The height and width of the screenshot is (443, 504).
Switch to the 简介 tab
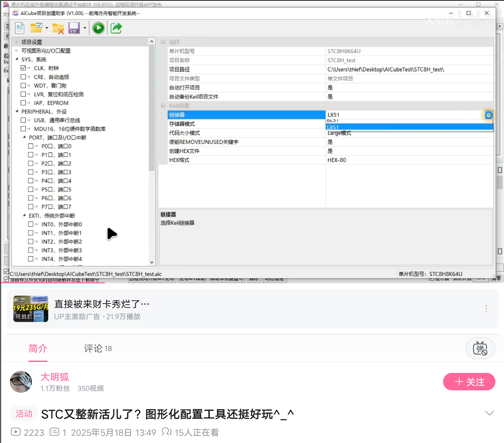coord(38,349)
